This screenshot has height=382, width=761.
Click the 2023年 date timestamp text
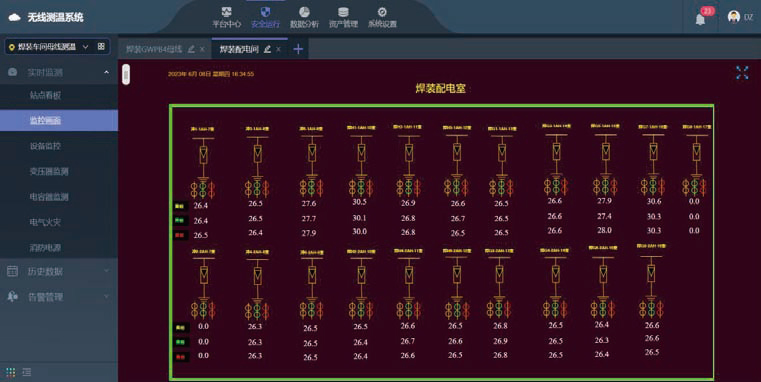(x=211, y=74)
